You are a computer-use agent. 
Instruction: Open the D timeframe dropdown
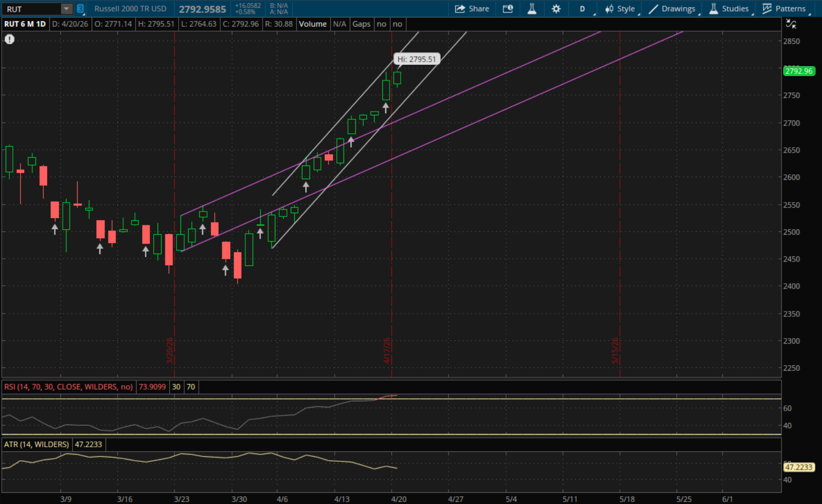583,9
